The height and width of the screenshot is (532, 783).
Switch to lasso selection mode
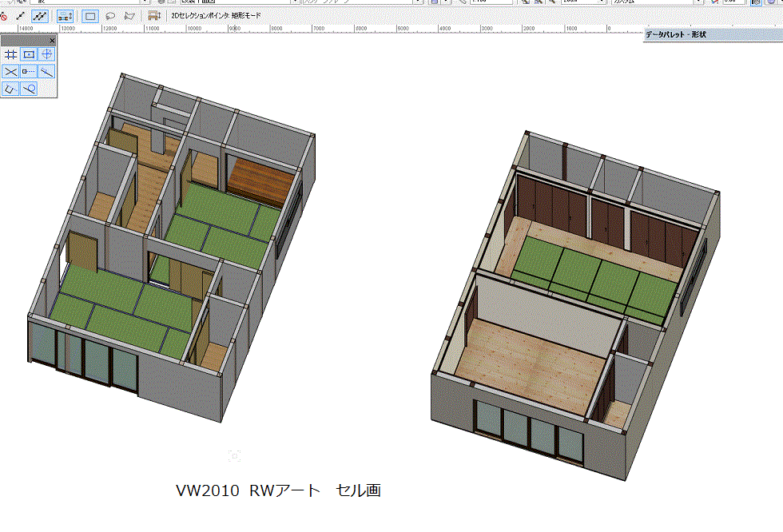pos(110,15)
